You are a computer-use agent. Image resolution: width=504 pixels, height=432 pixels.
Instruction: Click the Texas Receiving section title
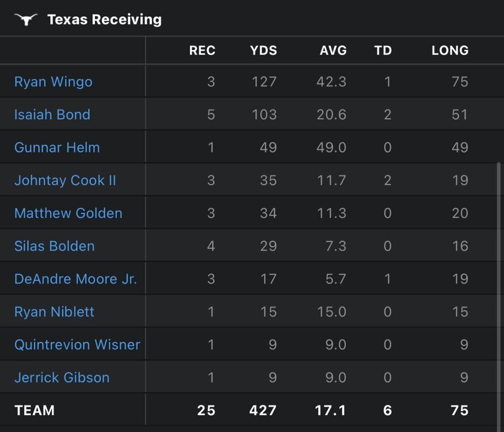tap(104, 20)
